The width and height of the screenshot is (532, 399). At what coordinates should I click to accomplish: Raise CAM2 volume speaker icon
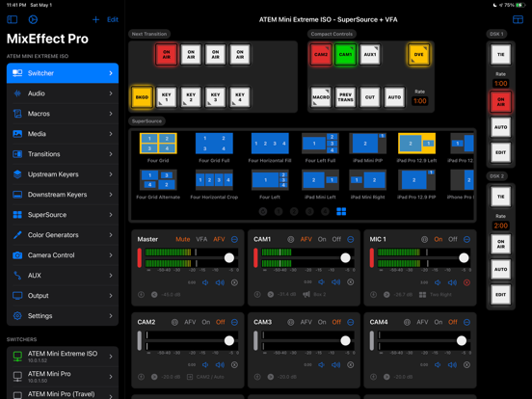[x=220, y=364]
